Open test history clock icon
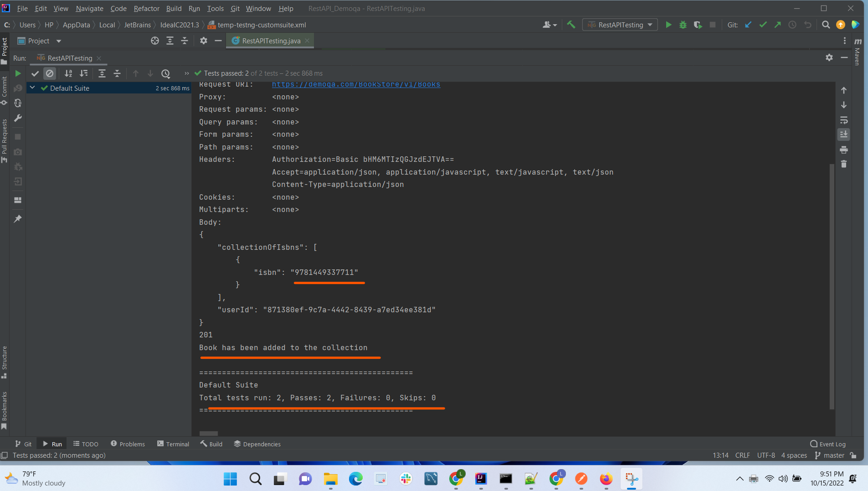Image resolution: width=868 pixels, height=491 pixels. pyautogui.click(x=166, y=73)
